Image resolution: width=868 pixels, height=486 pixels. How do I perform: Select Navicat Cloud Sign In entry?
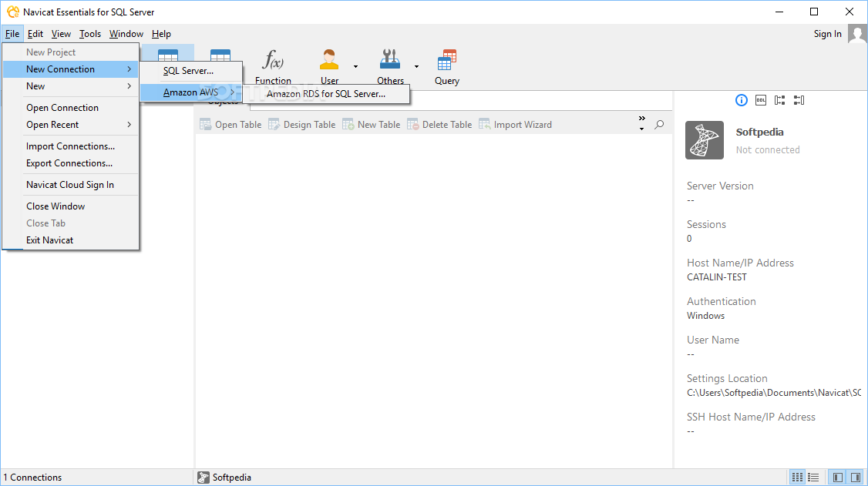coord(70,185)
